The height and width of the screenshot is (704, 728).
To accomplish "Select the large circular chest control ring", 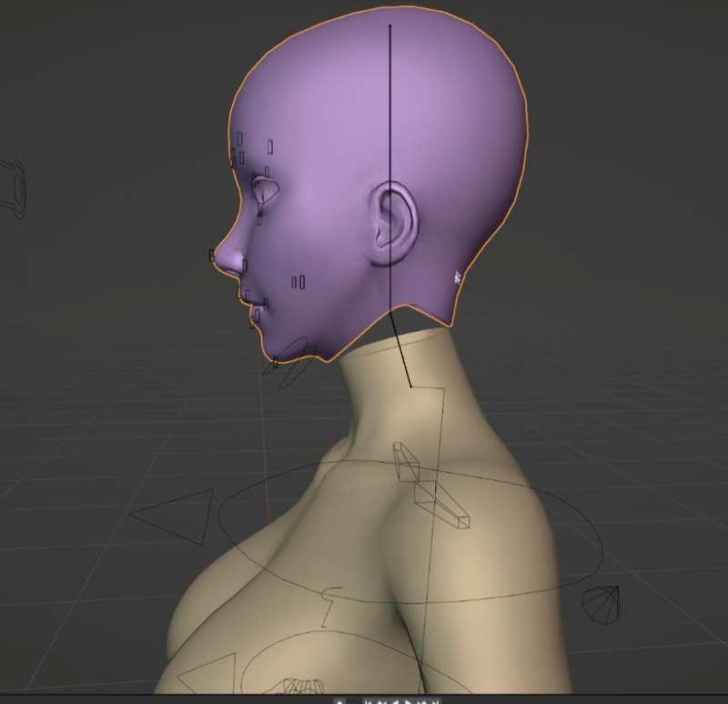I will 410,532.
